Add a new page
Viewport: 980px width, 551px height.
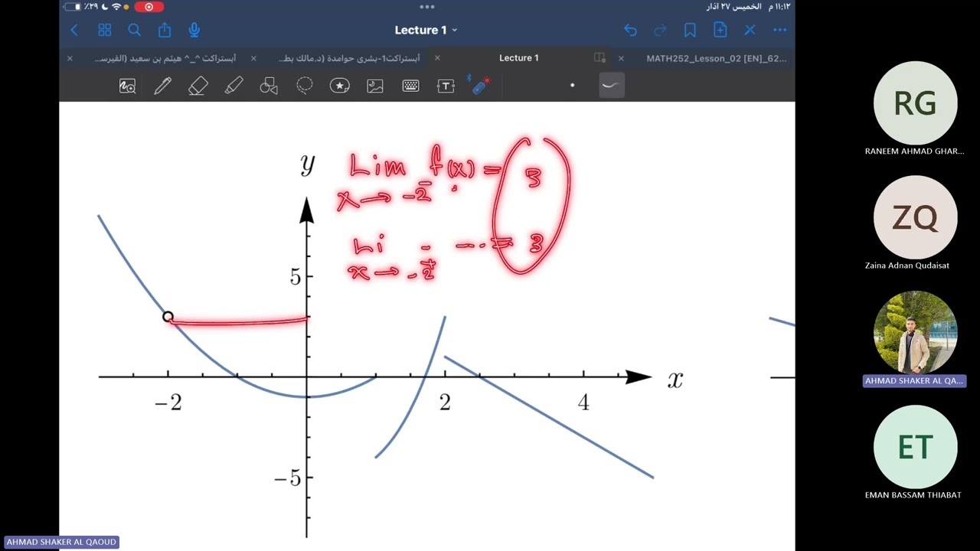[720, 30]
